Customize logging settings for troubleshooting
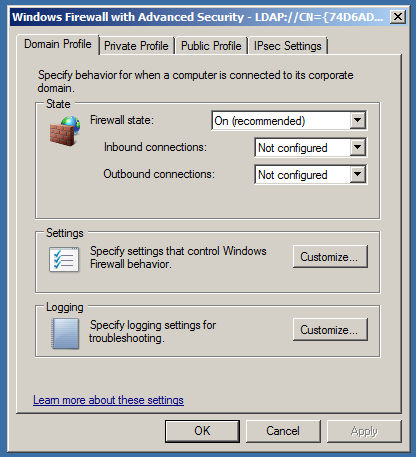 330,330
